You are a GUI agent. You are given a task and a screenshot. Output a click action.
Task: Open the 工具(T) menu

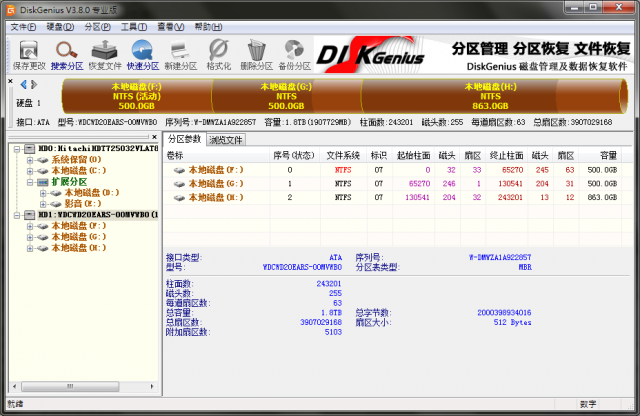134,27
